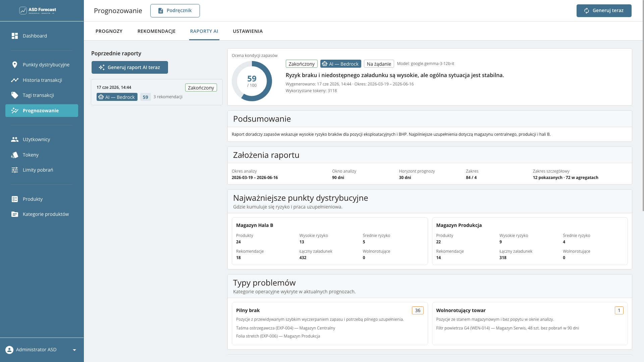Click the Użytkownicy people icon
Image resolution: width=644 pixels, height=362 pixels.
(x=14, y=139)
